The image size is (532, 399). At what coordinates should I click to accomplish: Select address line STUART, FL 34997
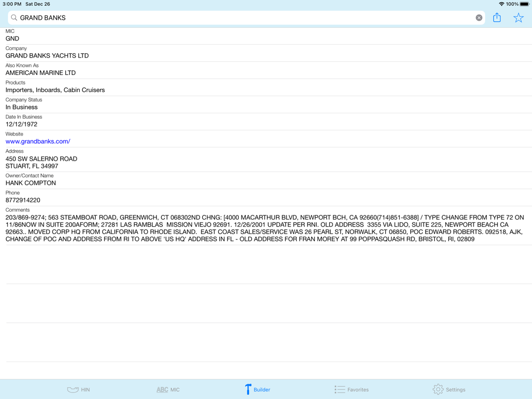[32, 166]
